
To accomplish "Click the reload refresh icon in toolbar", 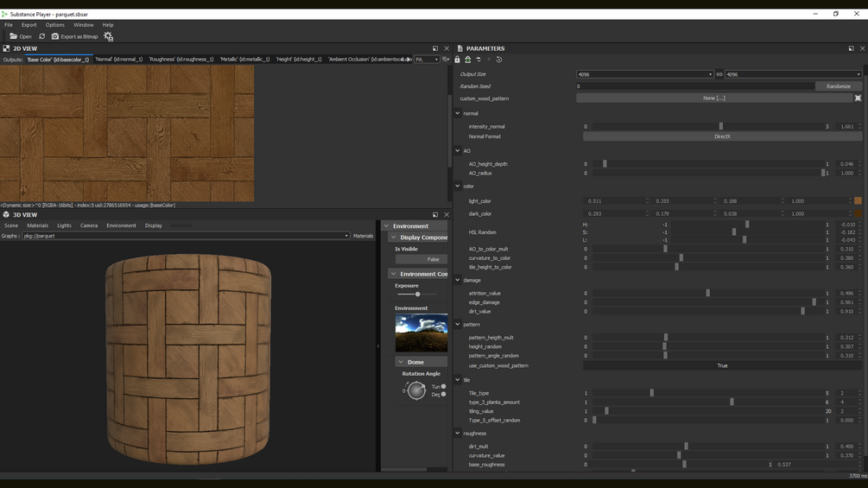I will pyautogui.click(x=41, y=36).
